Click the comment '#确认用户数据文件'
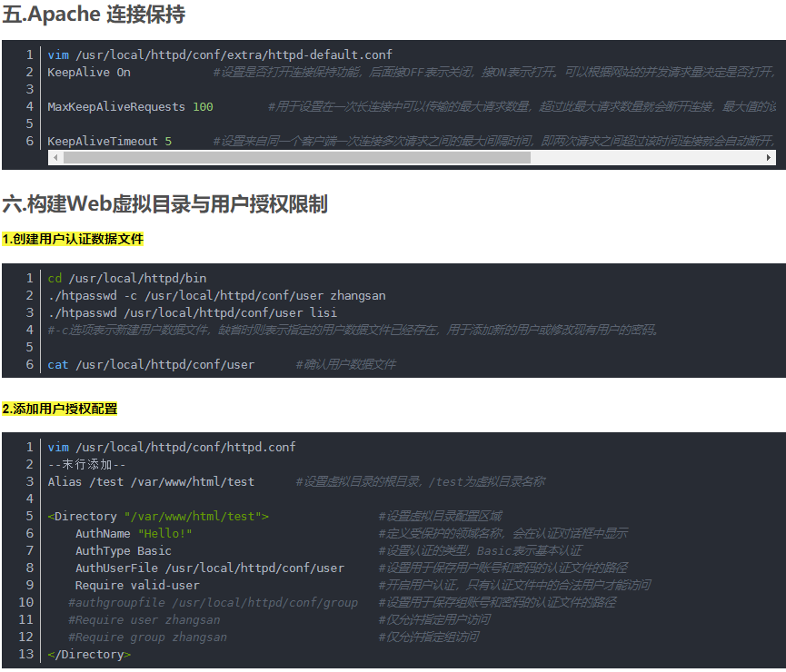 point(346,364)
